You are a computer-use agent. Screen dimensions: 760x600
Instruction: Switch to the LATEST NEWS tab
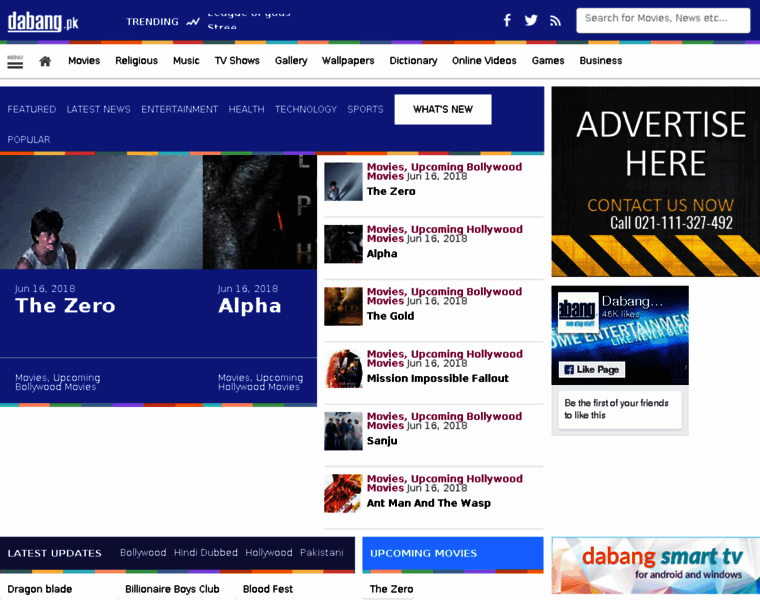coord(98,110)
